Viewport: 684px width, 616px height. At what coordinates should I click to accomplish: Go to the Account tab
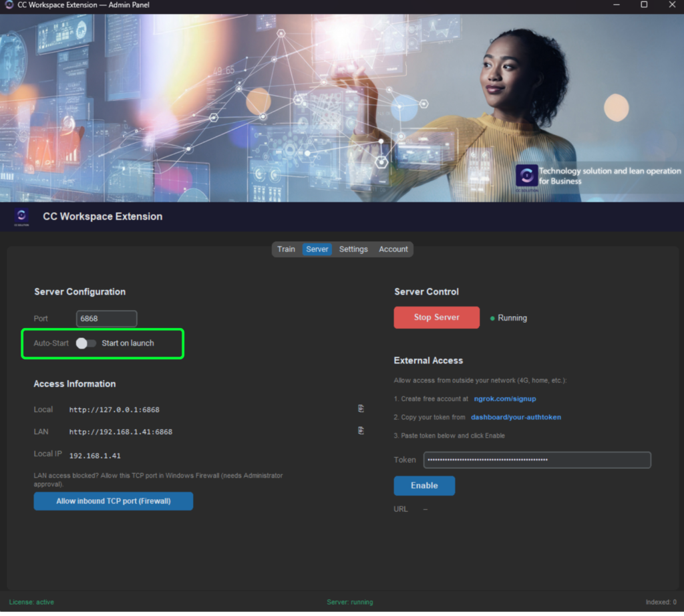[x=393, y=249]
